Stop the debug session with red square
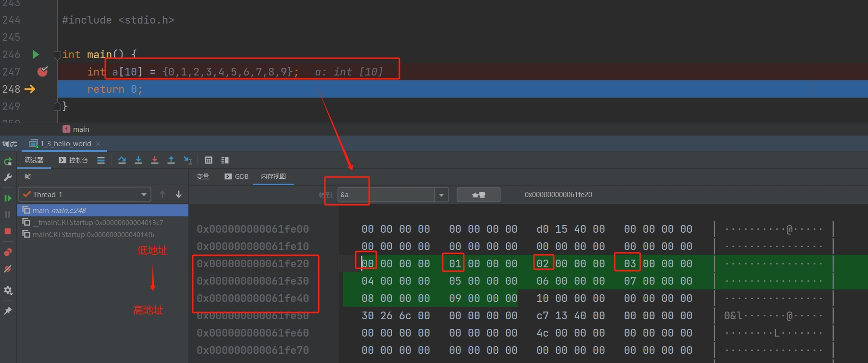 point(8,231)
